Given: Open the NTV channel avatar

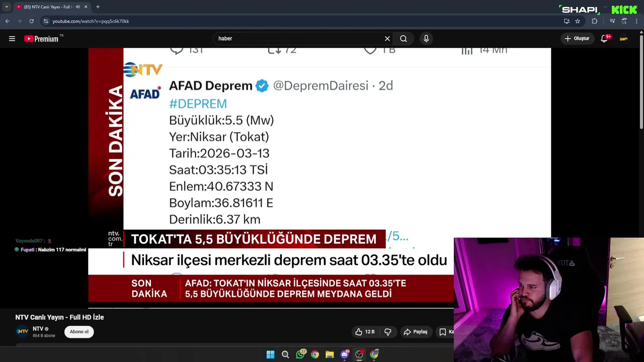Looking at the screenshot, I should coord(22,331).
